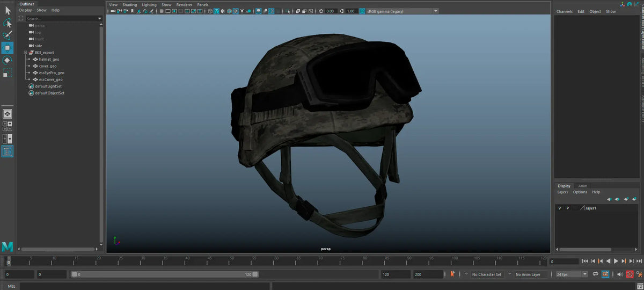Open the Outliner search options dropdown
The height and width of the screenshot is (290, 644).
coord(100,18)
